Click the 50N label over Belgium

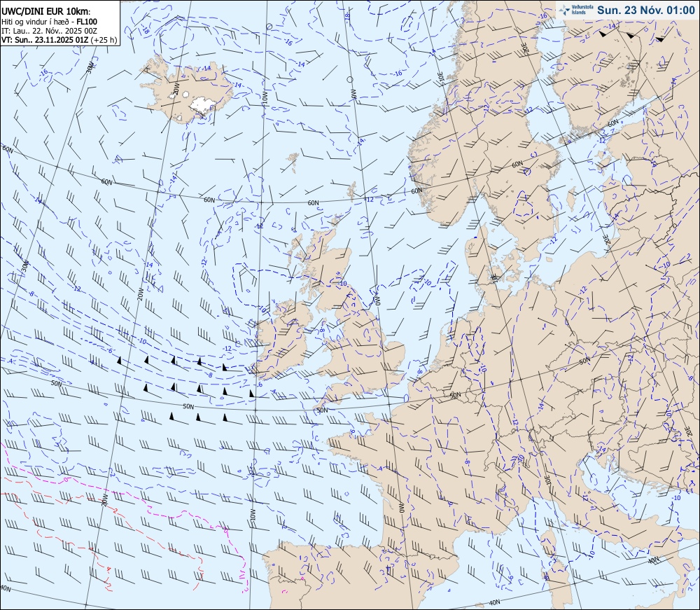click(x=455, y=395)
